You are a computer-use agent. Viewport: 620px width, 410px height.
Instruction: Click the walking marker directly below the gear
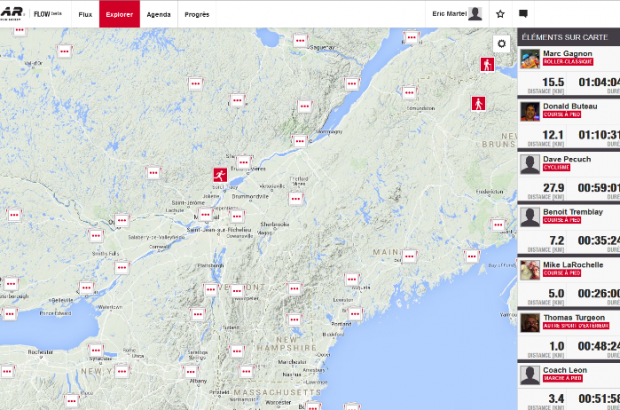(487, 65)
